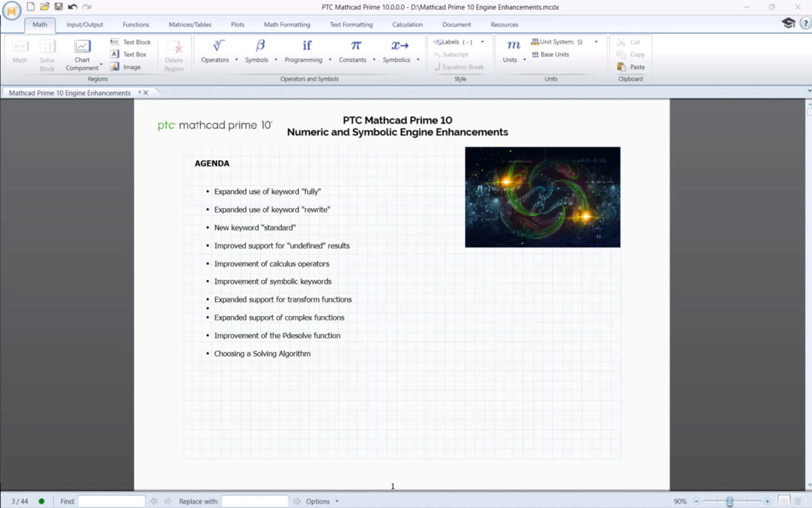This screenshot has width=812, height=508.
Task: Click the New worksheet icon
Action: (x=30, y=7)
